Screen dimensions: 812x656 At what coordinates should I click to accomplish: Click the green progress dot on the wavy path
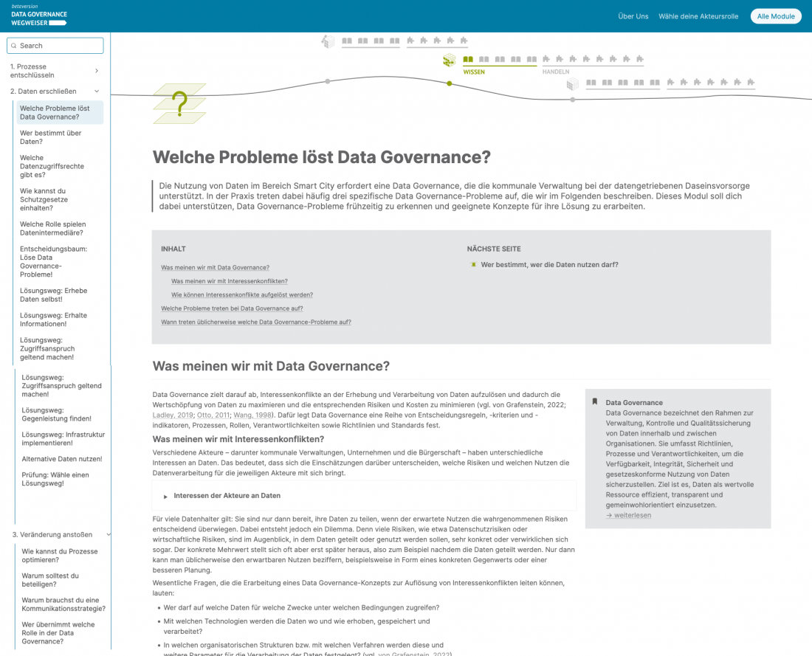pyautogui.click(x=449, y=83)
